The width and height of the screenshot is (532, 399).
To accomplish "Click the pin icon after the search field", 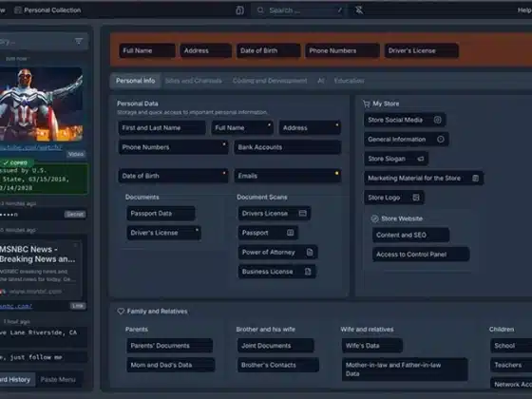I will click(359, 10).
